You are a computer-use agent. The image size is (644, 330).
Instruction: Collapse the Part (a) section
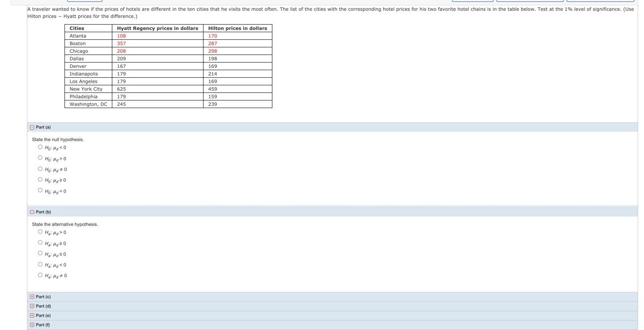(32, 127)
